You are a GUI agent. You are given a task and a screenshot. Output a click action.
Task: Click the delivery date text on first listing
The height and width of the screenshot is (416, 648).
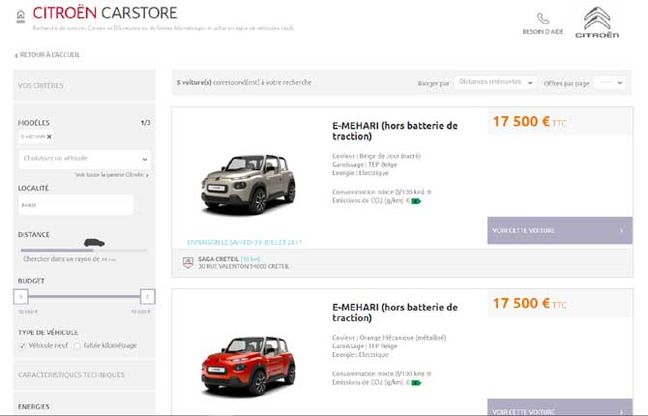point(244,242)
